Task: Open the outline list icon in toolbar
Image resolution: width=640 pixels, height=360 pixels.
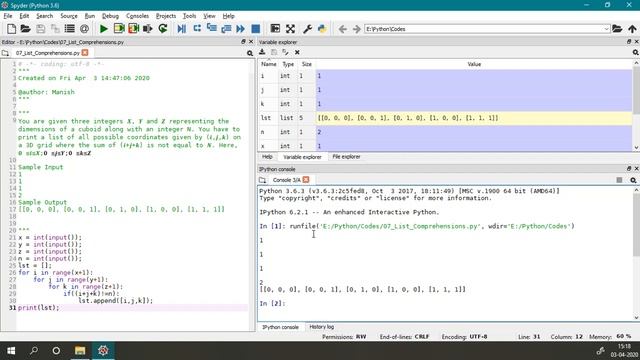Action: point(70,29)
